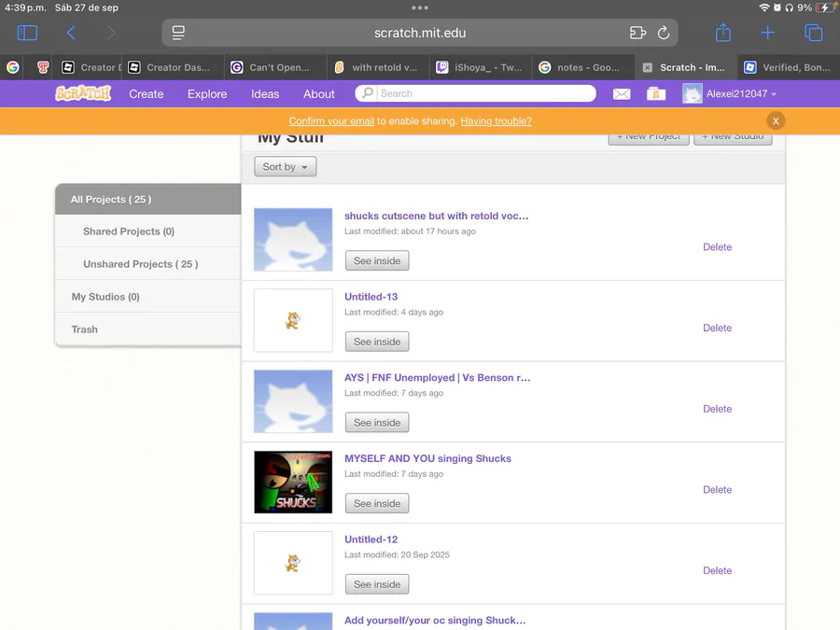Tap the Wi-Fi icon in status bar
Screen dimensions: 840x630
coord(763,7)
